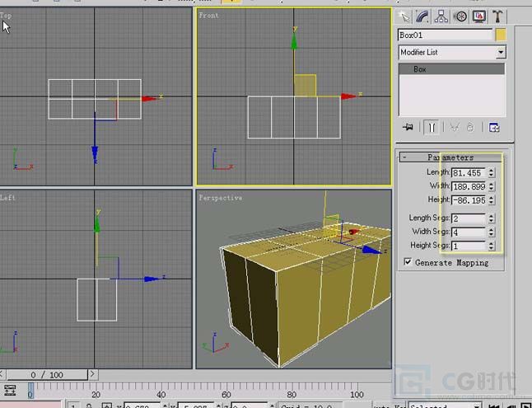Click red X axis arrow in Front viewport

pyautogui.click(x=349, y=96)
